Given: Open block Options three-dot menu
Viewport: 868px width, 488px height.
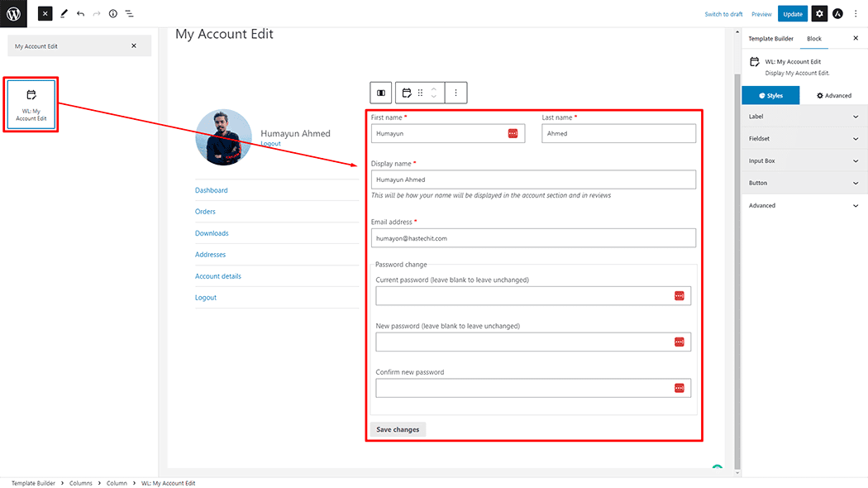Looking at the screenshot, I should tap(455, 92).
